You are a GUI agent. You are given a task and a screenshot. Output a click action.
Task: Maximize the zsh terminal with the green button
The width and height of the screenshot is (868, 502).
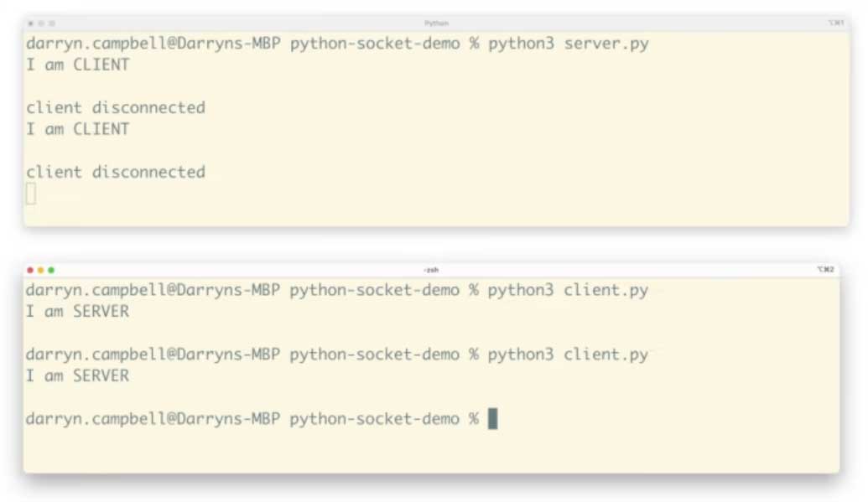pos(51,270)
